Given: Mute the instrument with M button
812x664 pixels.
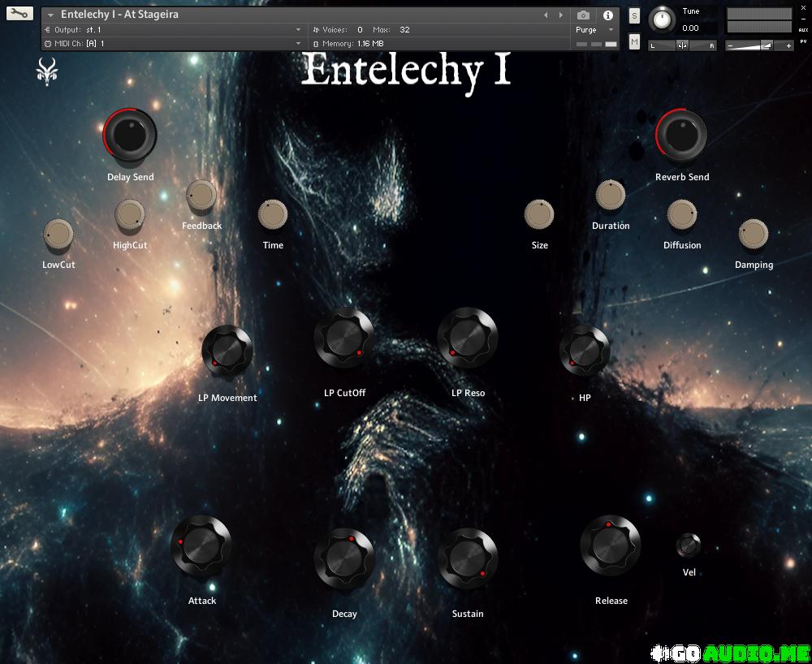Looking at the screenshot, I should (634, 41).
